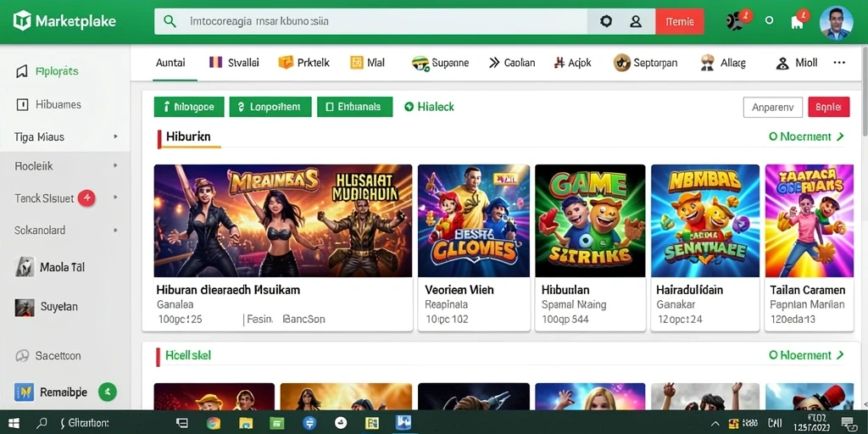Screen dimensions: 868x434
Task: Select the Auntai tab
Action: pyautogui.click(x=170, y=63)
